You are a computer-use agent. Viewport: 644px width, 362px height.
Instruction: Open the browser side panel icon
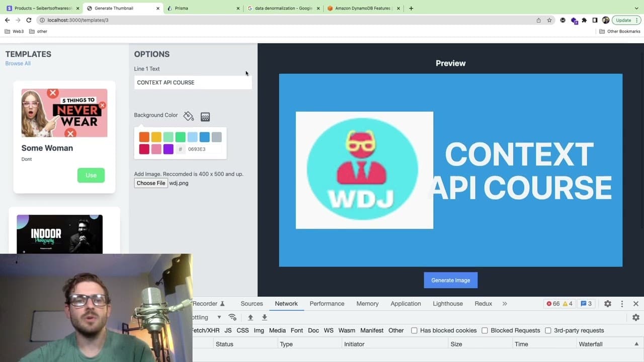pyautogui.click(x=595, y=20)
